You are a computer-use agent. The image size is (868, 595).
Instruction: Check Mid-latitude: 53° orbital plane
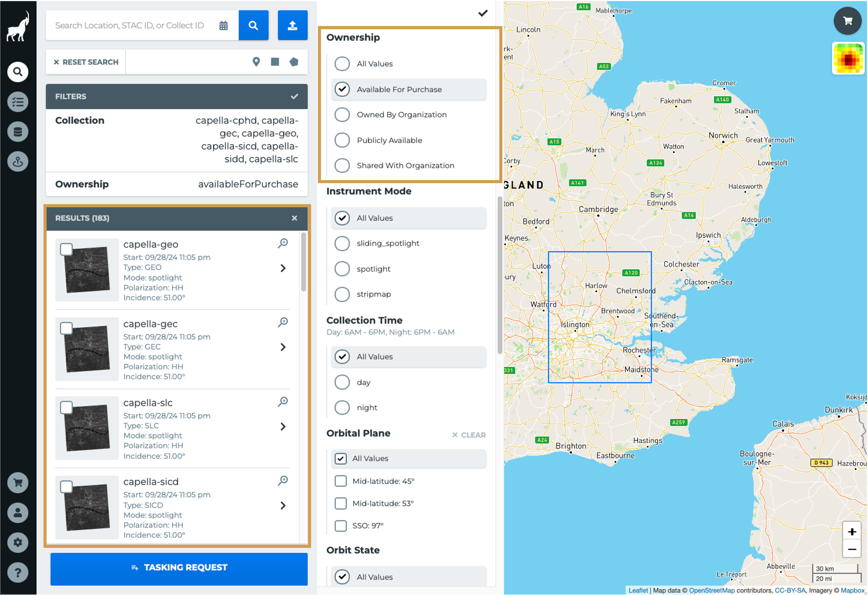click(x=341, y=504)
